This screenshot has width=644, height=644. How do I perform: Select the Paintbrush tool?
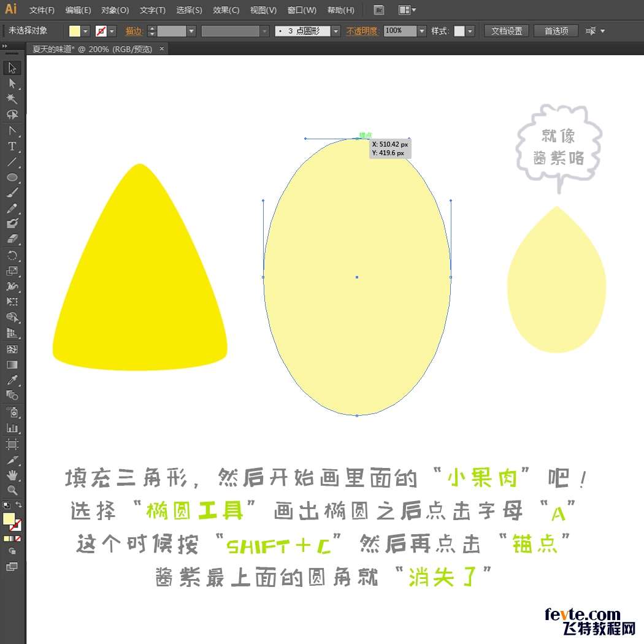12,193
